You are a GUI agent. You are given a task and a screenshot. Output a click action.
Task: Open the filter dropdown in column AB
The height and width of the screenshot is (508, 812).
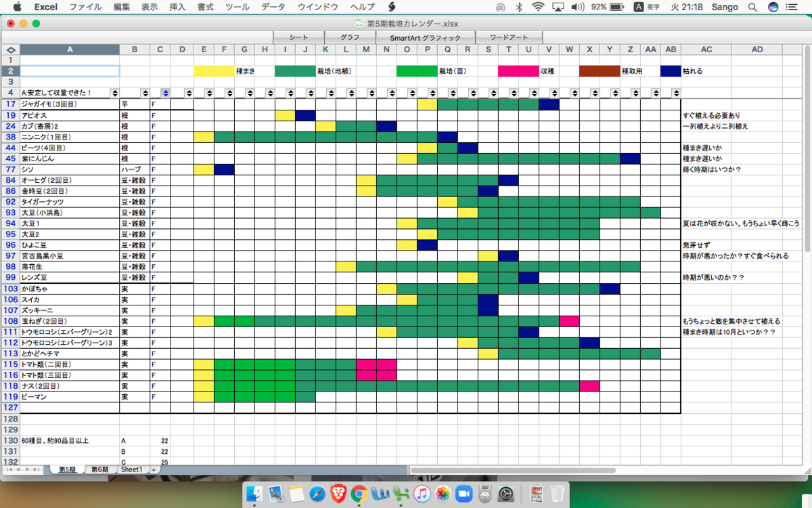[x=677, y=93]
